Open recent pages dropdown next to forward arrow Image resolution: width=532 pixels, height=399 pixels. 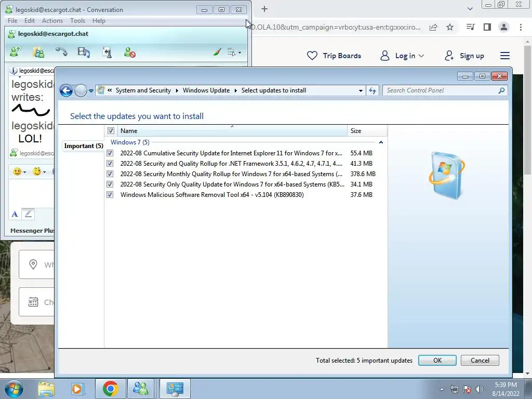point(91,91)
